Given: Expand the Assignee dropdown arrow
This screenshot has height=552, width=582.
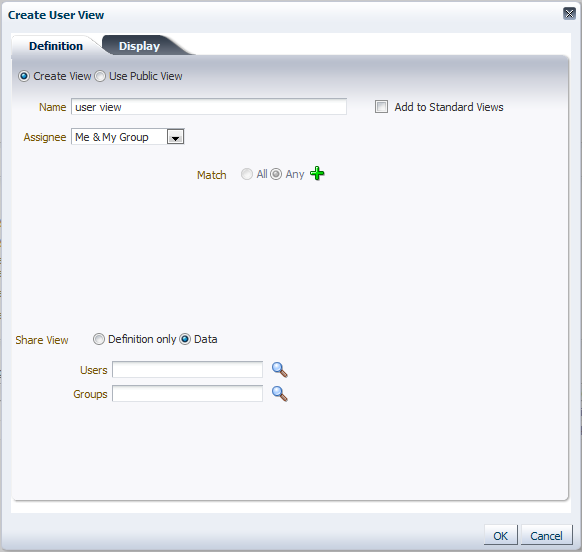Looking at the screenshot, I should (x=175, y=137).
